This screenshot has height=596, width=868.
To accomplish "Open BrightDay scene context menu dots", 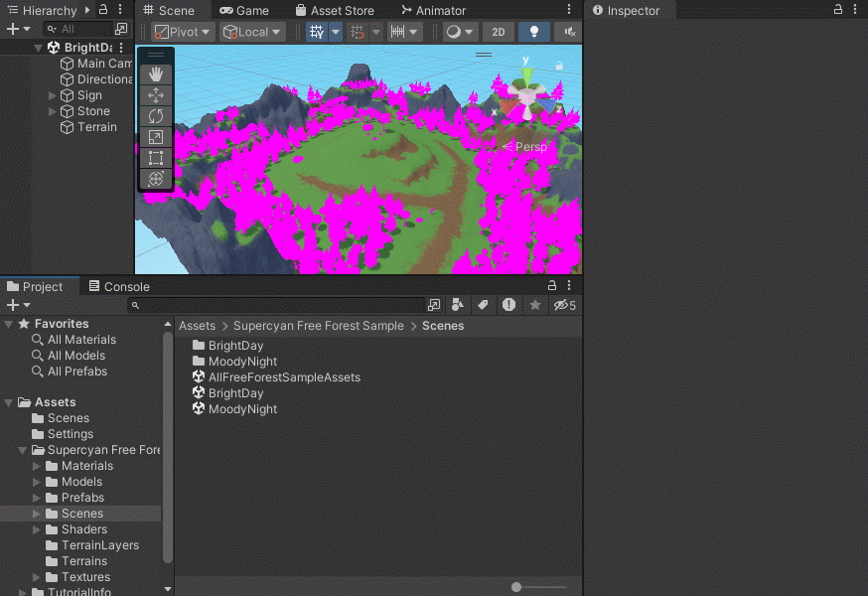I will pos(121,48).
